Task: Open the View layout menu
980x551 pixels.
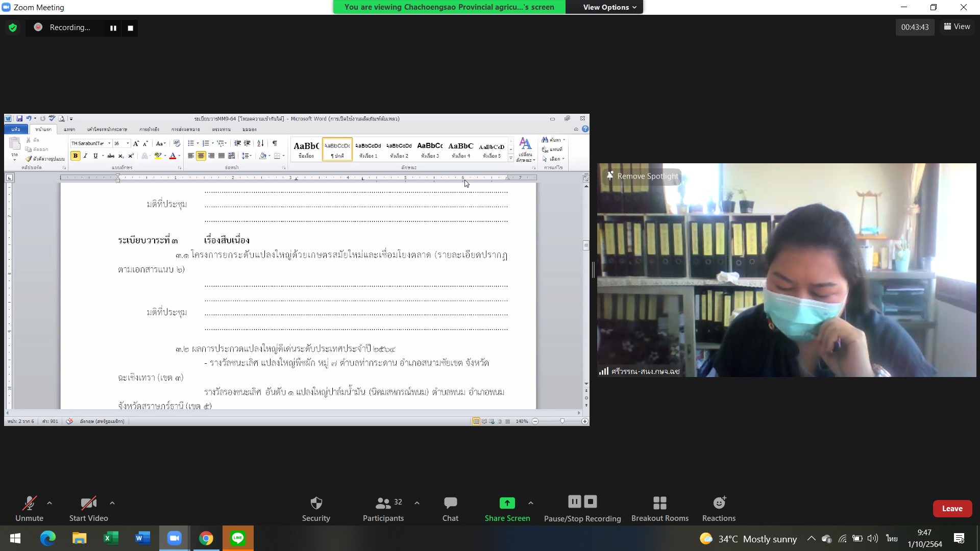Action: [x=957, y=27]
